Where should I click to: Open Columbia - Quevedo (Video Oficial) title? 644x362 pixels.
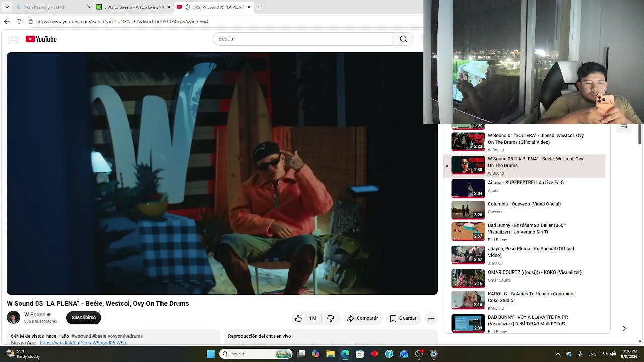point(524,204)
